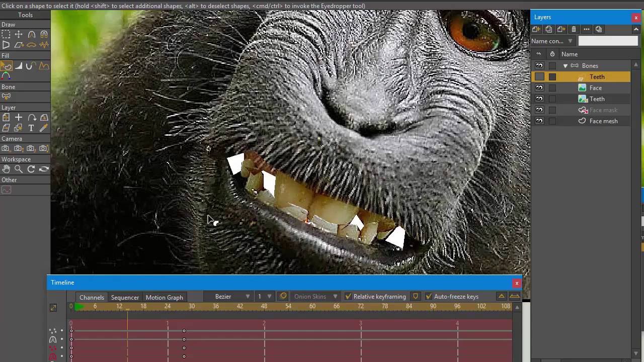Viewport: 644px width, 362px height.
Task: Click frame 48 on the timeline ruler
Action: point(264,306)
